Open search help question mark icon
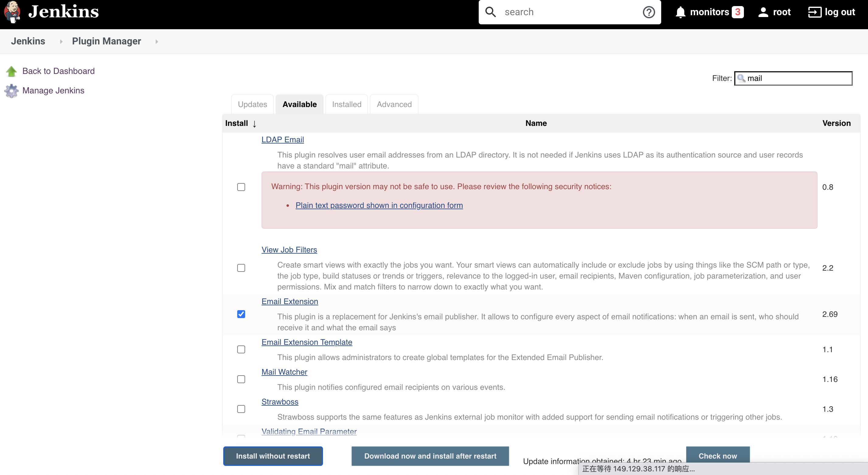Screen dimensions: 868x475 tap(649, 12)
